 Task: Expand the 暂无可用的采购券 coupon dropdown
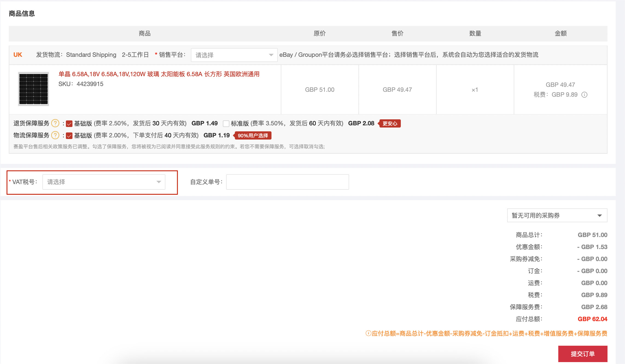coord(557,215)
